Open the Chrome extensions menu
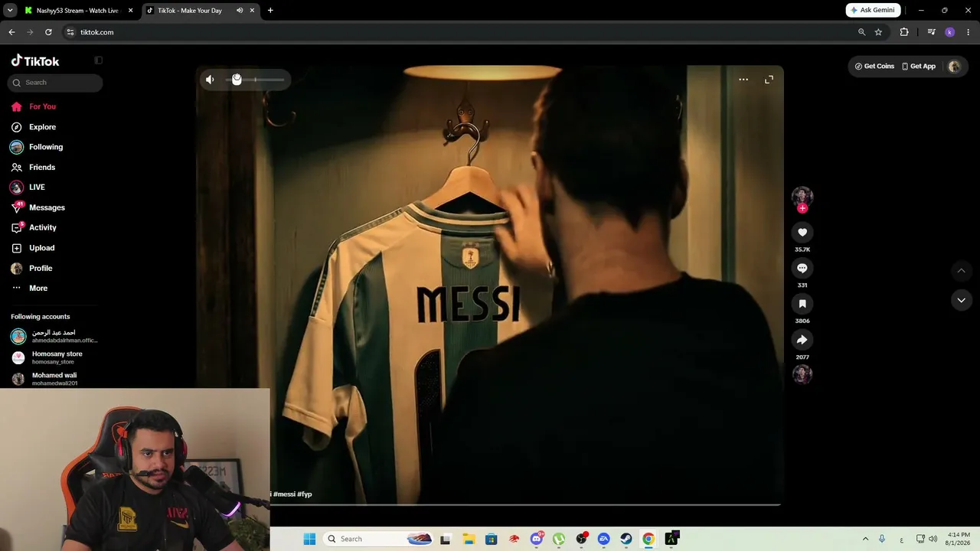980x551 pixels. [904, 32]
